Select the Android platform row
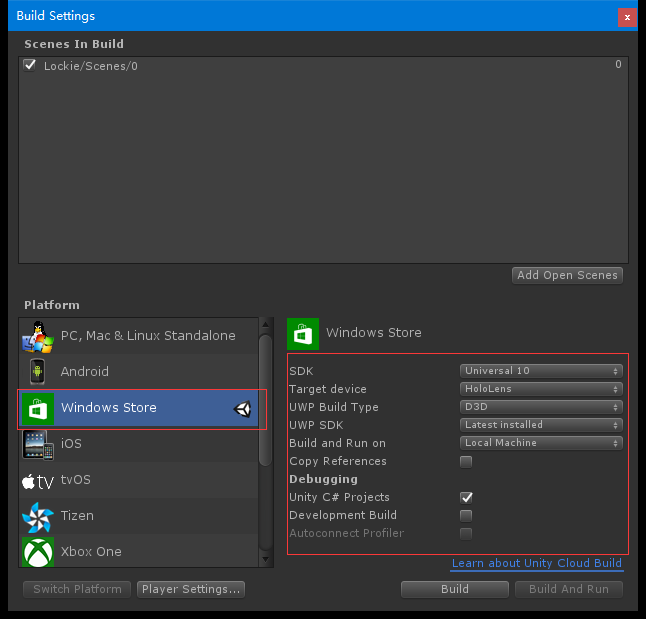The width and height of the screenshot is (646, 619). [139, 372]
